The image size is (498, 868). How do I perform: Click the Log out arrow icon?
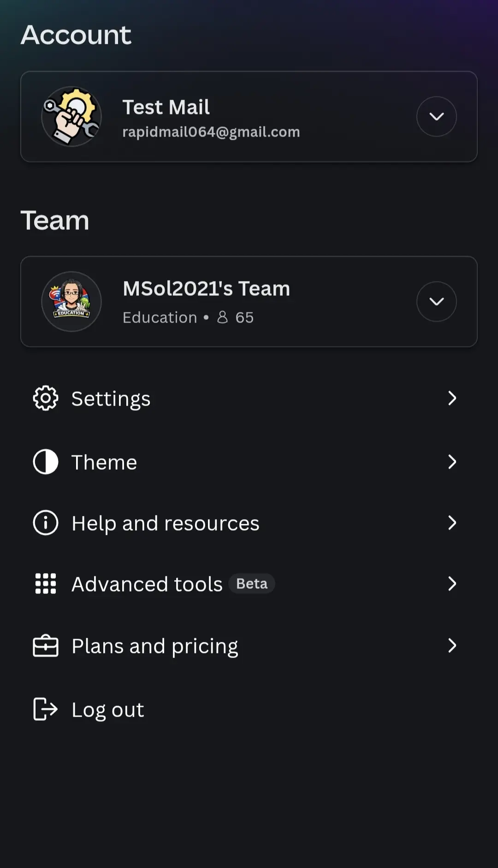pyautogui.click(x=46, y=709)
